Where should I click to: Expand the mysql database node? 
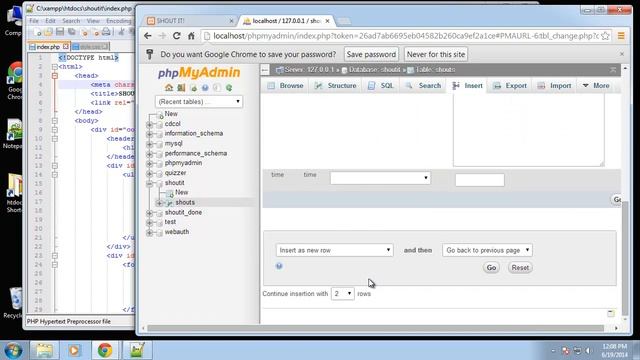(149, 144)
